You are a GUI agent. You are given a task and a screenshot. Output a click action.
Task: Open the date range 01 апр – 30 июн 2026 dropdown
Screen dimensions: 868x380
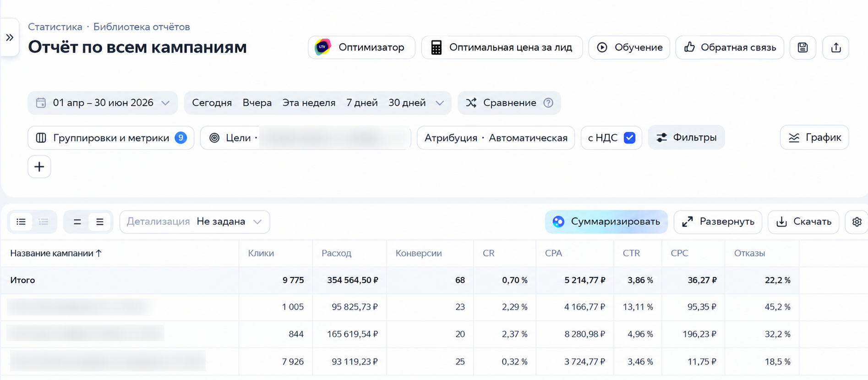point(103,103)
